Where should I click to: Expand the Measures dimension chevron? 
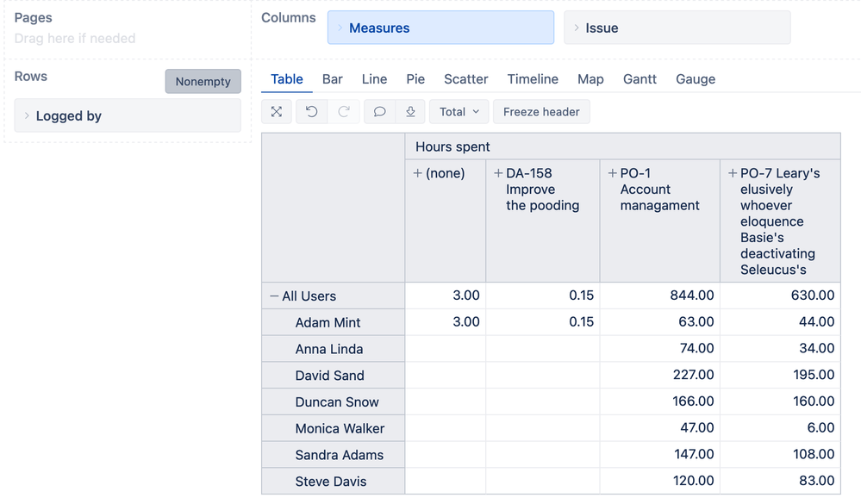[x=340, y=28]
